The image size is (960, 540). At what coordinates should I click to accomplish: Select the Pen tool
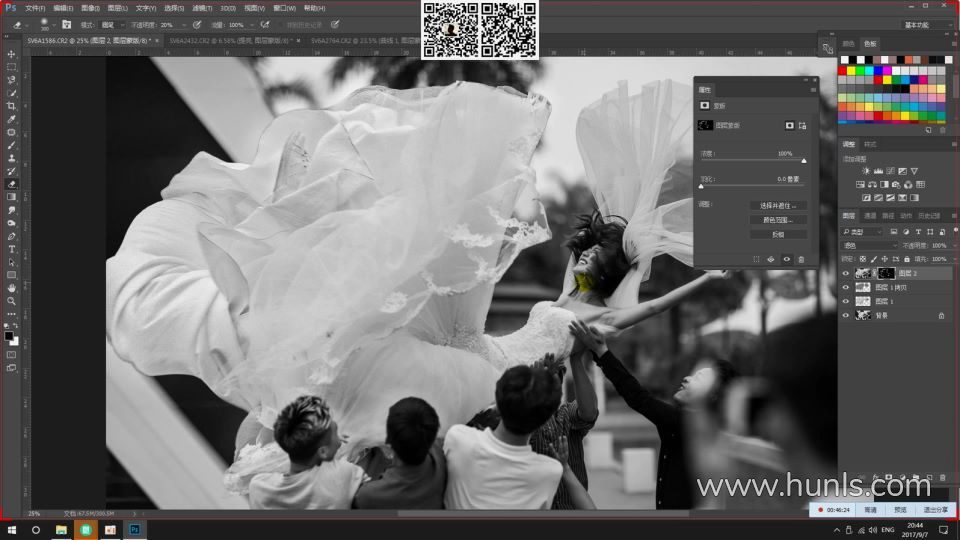[x=12, y=236]
